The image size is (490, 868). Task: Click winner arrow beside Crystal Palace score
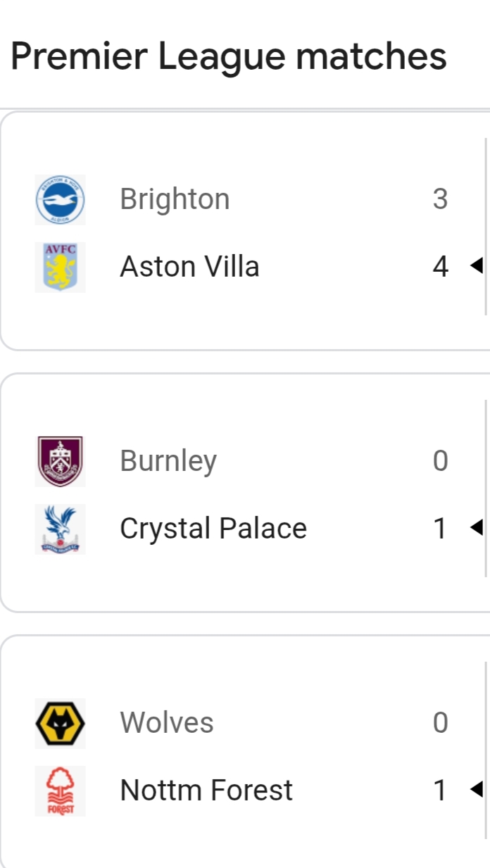pyautogui.click(x=476, y=527)
